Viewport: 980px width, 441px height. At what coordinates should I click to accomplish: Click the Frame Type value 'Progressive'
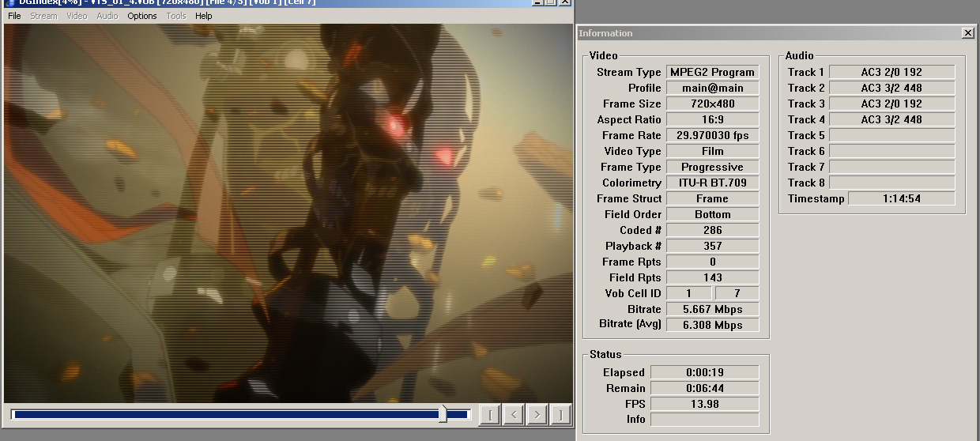click(x=713, y=167)
